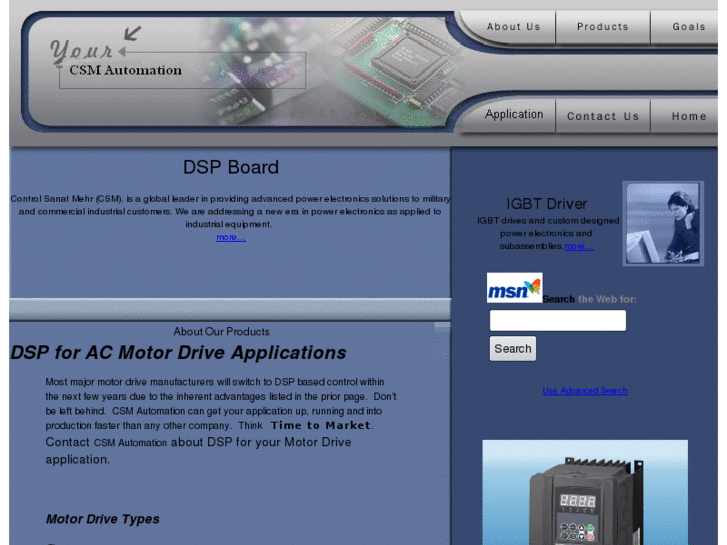
Task: Click the motor drive unit product image
Action: [585, 493]
